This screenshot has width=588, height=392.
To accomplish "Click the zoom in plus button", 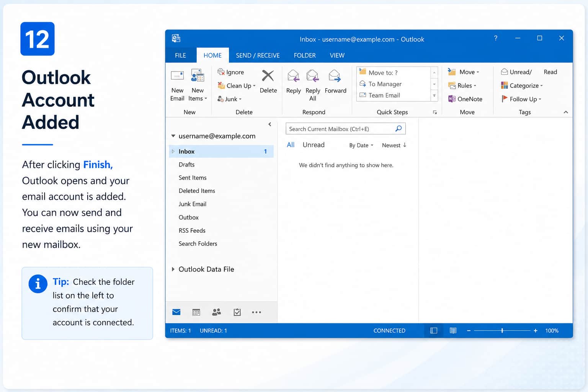I will tap(536, 330).
